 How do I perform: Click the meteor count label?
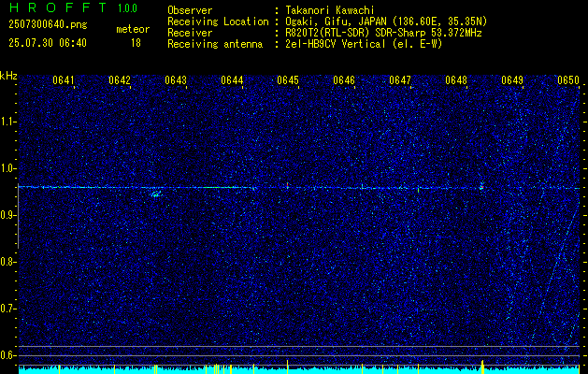(133, 29)
